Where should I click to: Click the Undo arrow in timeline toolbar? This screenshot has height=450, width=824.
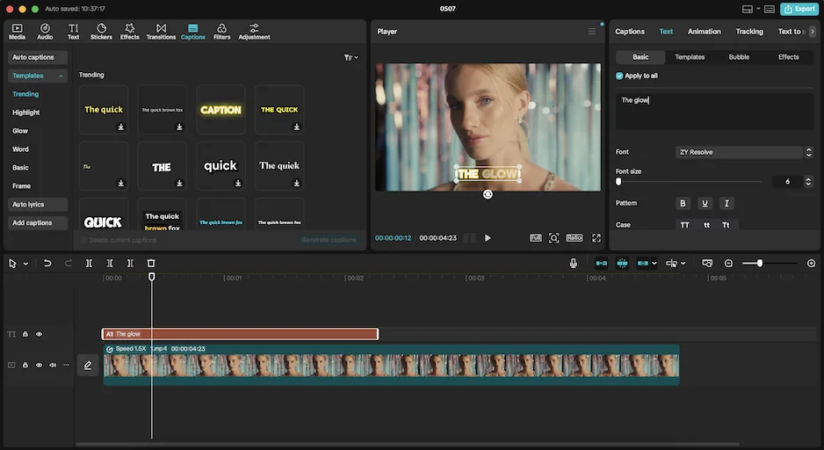[47, 263]
